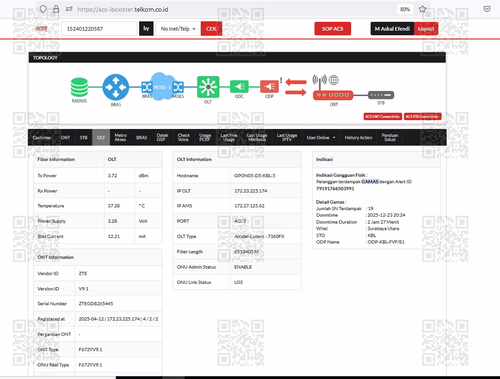Click the red ODP icon in topology
The image size is (500, 379).
(269, 87)
